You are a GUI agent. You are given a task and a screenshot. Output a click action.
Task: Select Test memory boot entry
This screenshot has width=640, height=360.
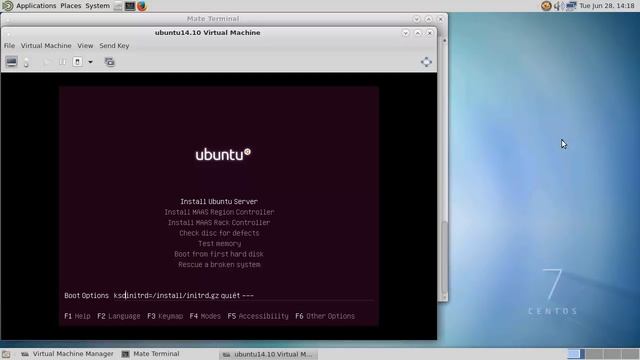(219, 244)
